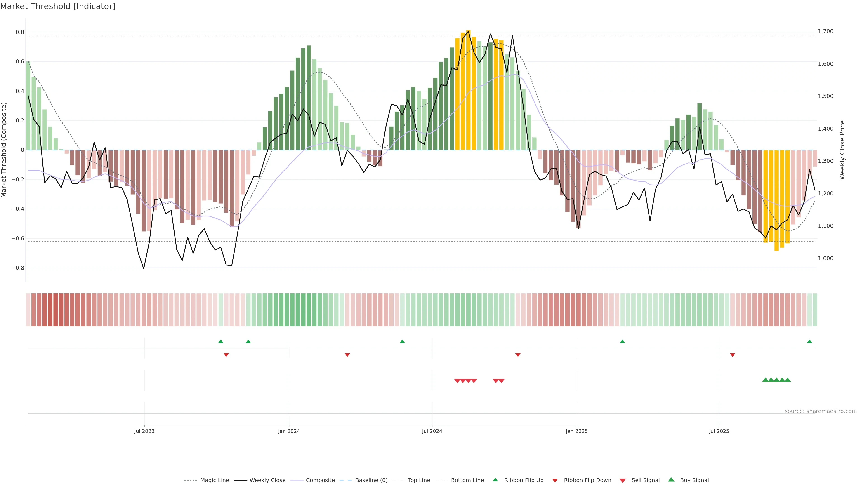868x488 pixels.
Task: Click the Jan 2024 x-axis label
Action: [289, 431]
